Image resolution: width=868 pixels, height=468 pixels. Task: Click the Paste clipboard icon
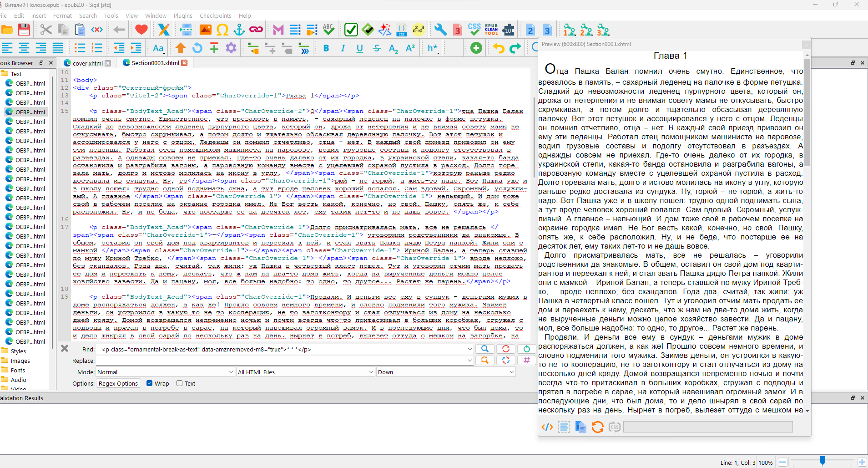pos(80,30)
